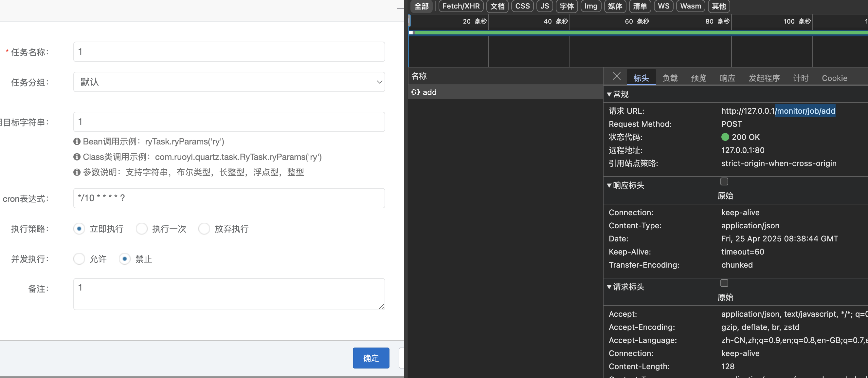Click the Date header value
Viewport: 868px width, 378px height.
point(779,238)
